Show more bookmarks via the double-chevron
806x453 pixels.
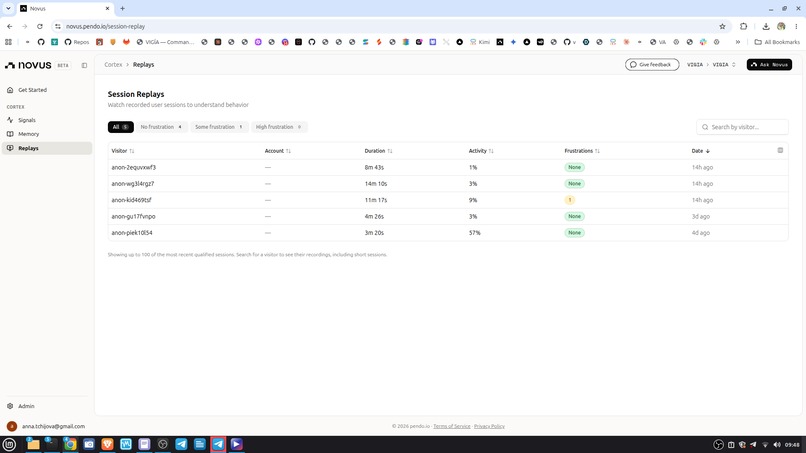tap(738, 42)
